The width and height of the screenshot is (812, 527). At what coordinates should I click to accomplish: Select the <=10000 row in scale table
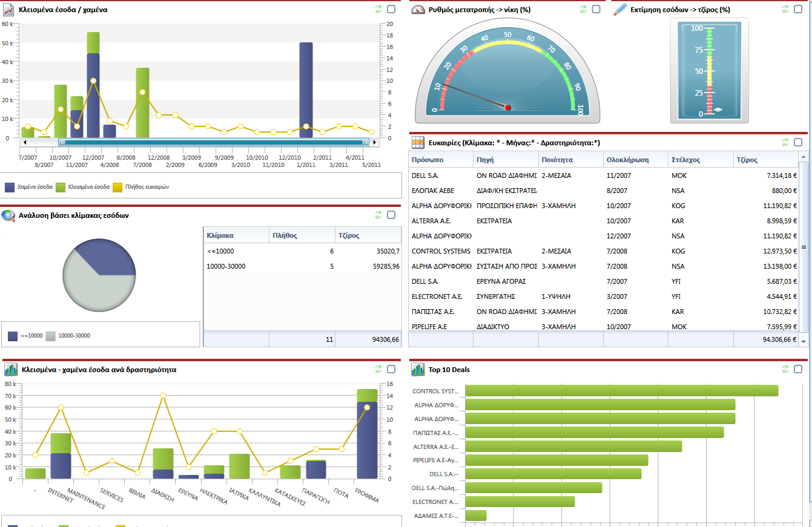(302, 251)
